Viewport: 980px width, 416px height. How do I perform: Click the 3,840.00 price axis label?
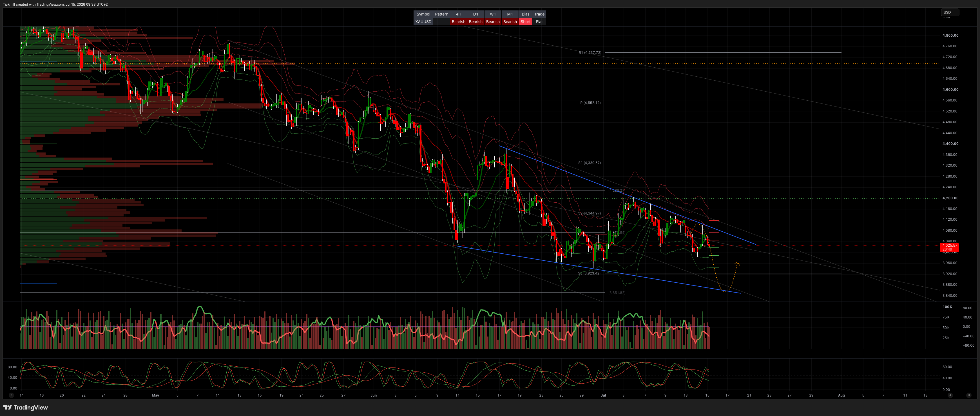[950, 296]
